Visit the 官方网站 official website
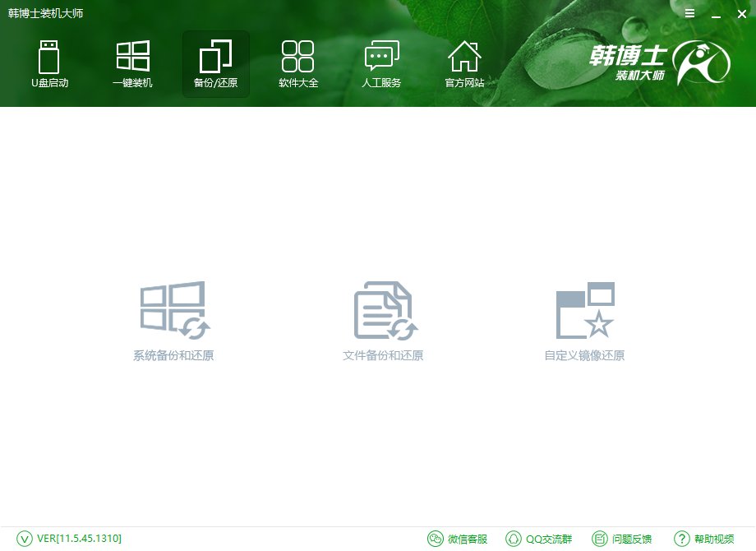 464,64
